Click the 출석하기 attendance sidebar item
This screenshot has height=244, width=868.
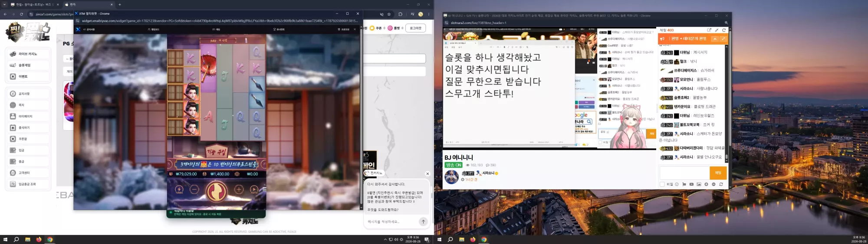click(28, 128)
